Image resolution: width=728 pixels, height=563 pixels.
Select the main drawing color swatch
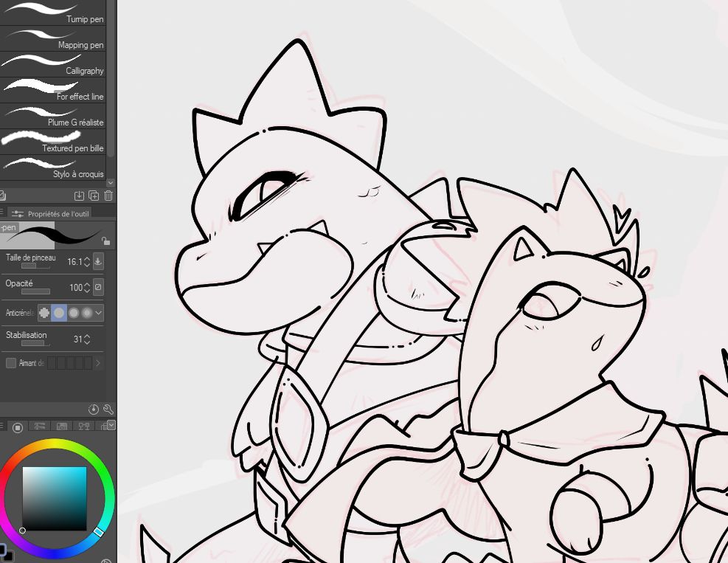click(x=2, y=550)
